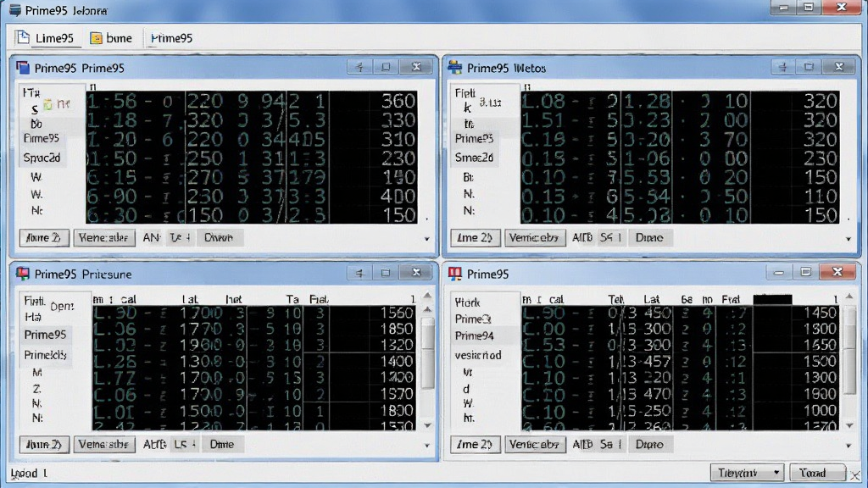Click first footer button in Prime95 Wetos window
Screen dimensions: 868x488
click(x=475, y=238)
